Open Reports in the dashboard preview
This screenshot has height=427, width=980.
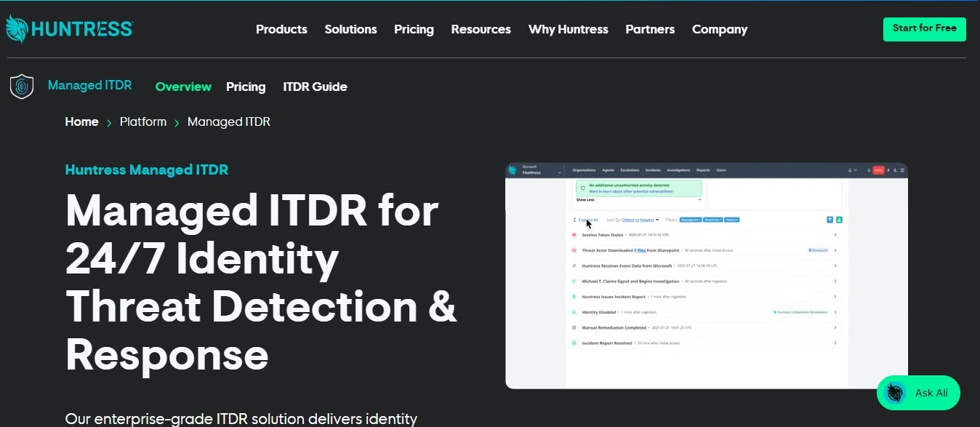point(703,170)
